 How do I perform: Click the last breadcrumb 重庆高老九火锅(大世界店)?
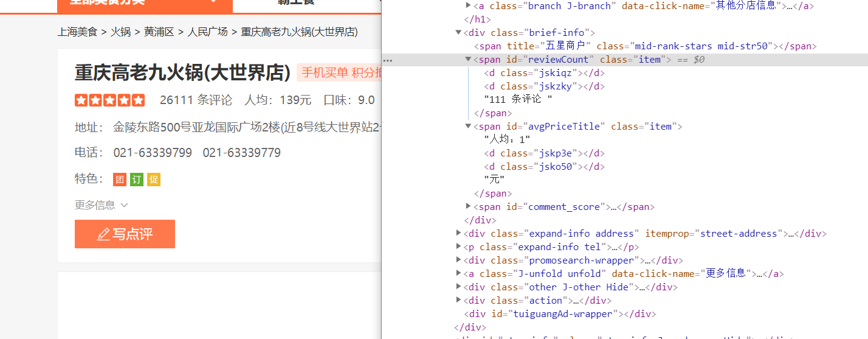pyautogui.click(x=299, y=32)
